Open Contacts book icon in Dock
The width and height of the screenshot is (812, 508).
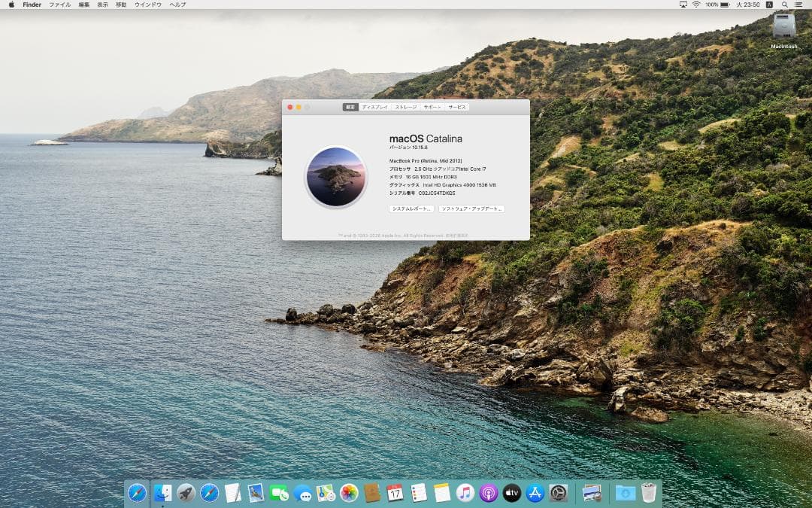point(372,492)
